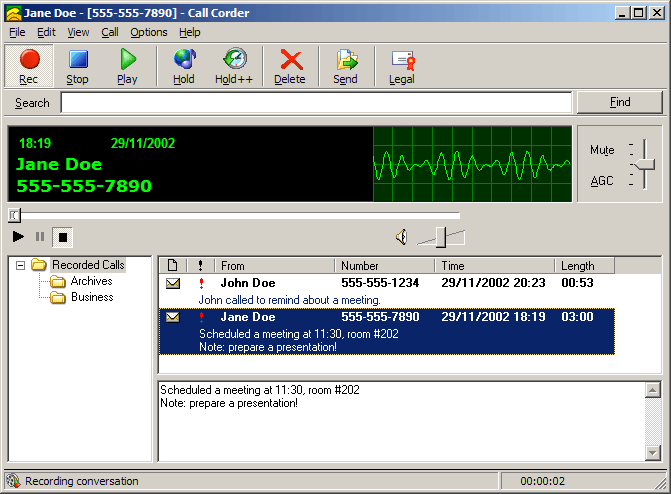The image size is (671, 494).
Task: Click the speaker volume icon
Action: (401, 237)
